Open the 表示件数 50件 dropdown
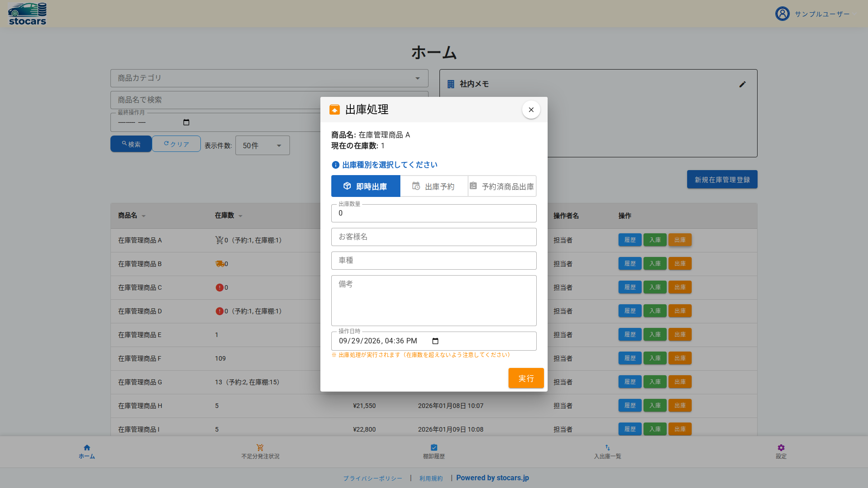868x488 pixels. (x=262, y=146)
